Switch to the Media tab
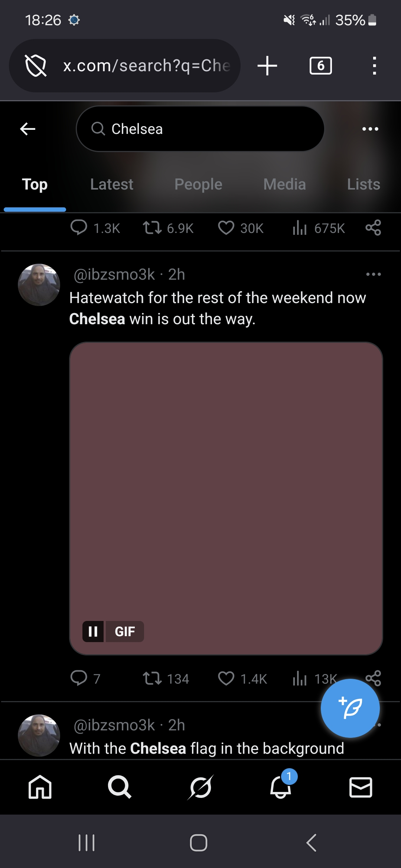Screen dimensions: 401x868 tap(284, 184)
